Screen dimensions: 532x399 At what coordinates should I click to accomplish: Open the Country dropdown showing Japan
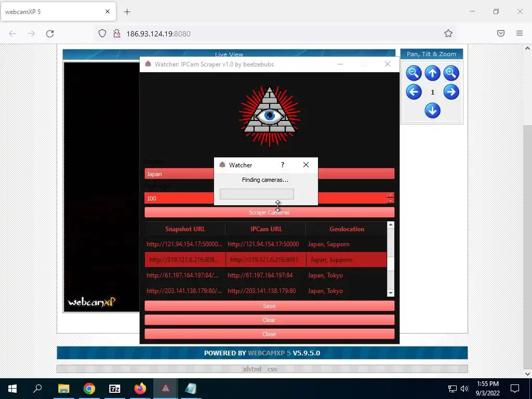(x=270, y=174)
